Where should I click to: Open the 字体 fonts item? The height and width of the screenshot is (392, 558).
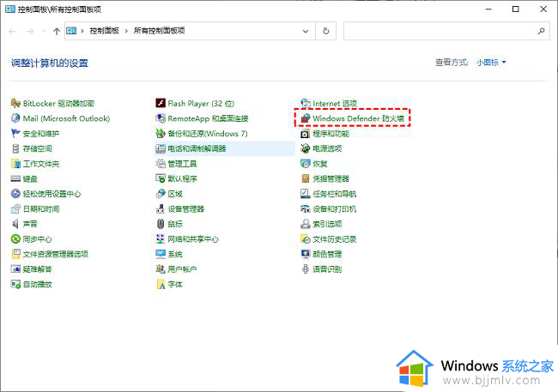pyautogui.click(x=175, y=284)
